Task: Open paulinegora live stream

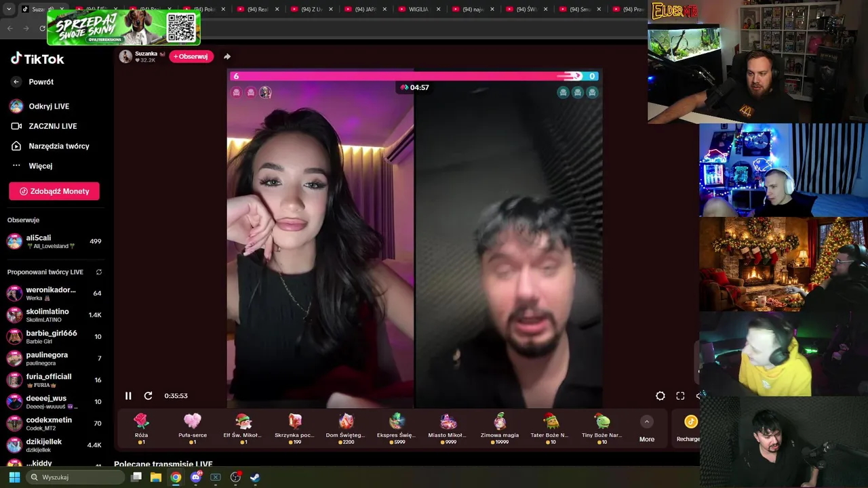Action: tap(54, 359)
